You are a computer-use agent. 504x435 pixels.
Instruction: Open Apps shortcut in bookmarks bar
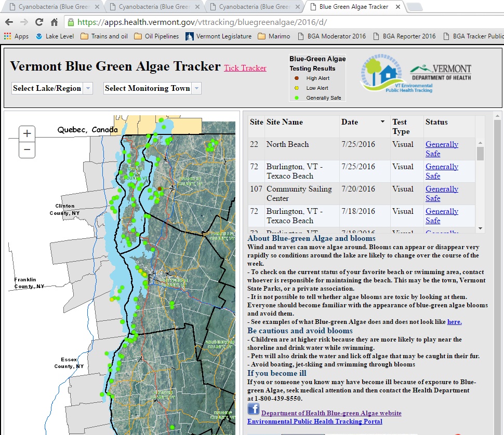coord(16,36)
